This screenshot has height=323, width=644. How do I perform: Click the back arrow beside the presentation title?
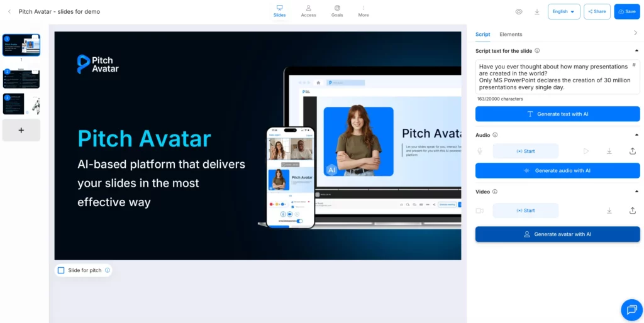9,11
